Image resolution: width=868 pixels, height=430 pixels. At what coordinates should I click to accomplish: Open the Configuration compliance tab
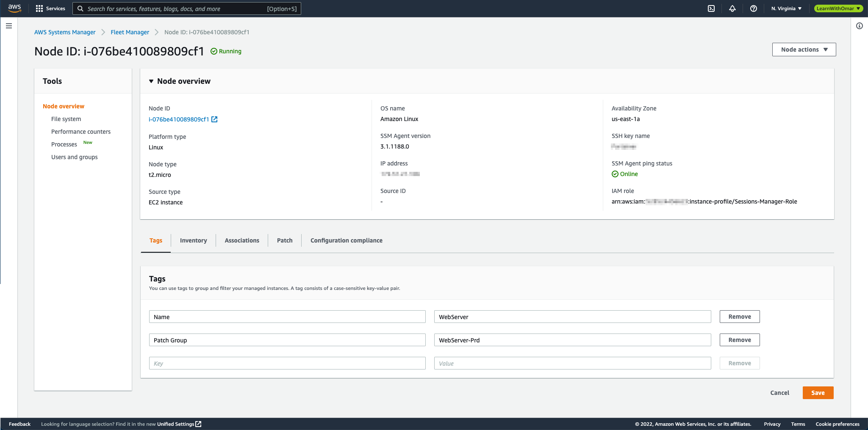point(347,240)
